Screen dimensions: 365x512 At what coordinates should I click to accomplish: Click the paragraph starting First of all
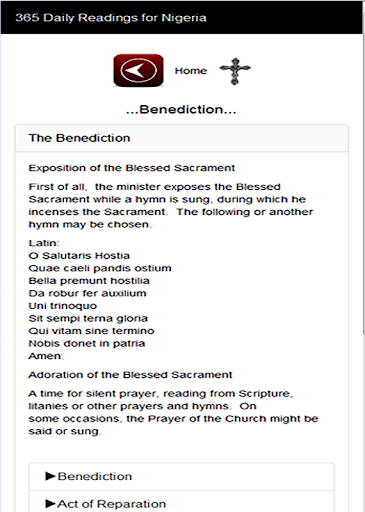point(171,205)
